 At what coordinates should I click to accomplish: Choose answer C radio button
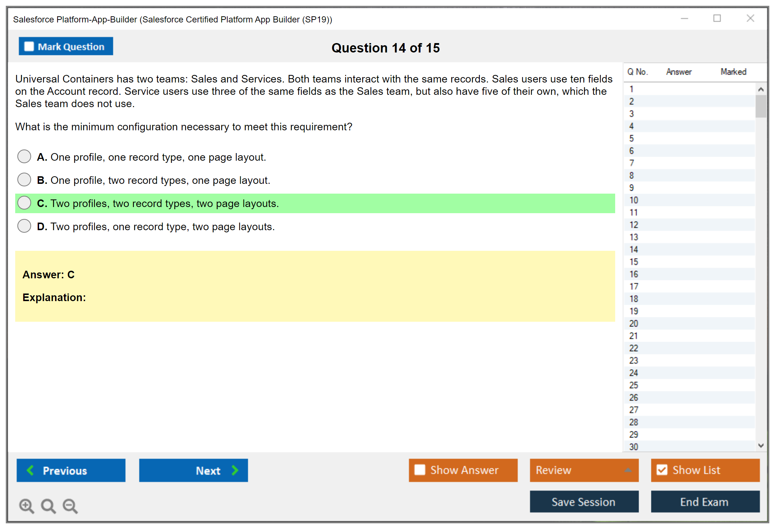[24, 203]
